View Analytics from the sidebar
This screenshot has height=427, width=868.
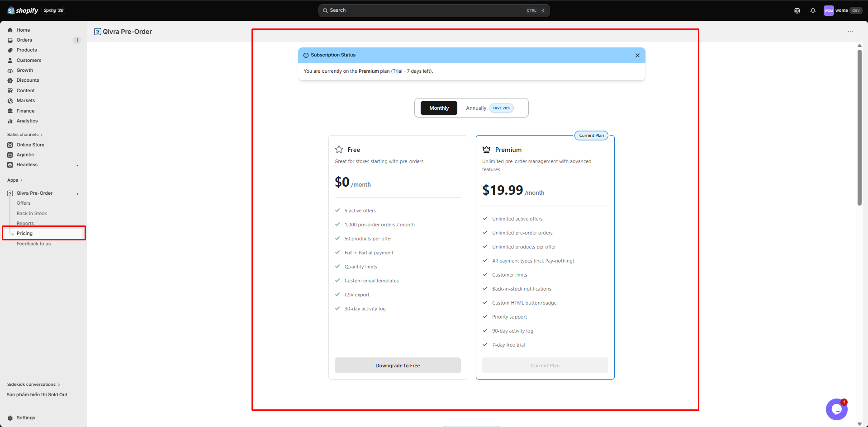[x=27, y=121]
